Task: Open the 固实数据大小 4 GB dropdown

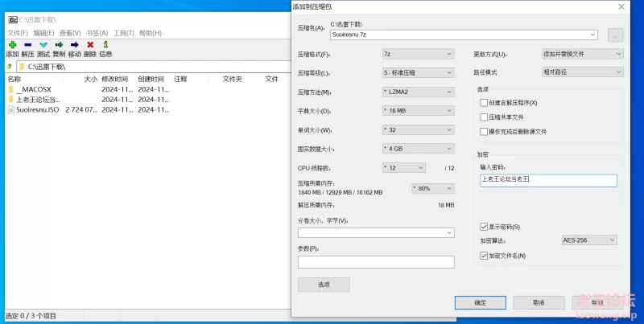Action: coord(418,149)
